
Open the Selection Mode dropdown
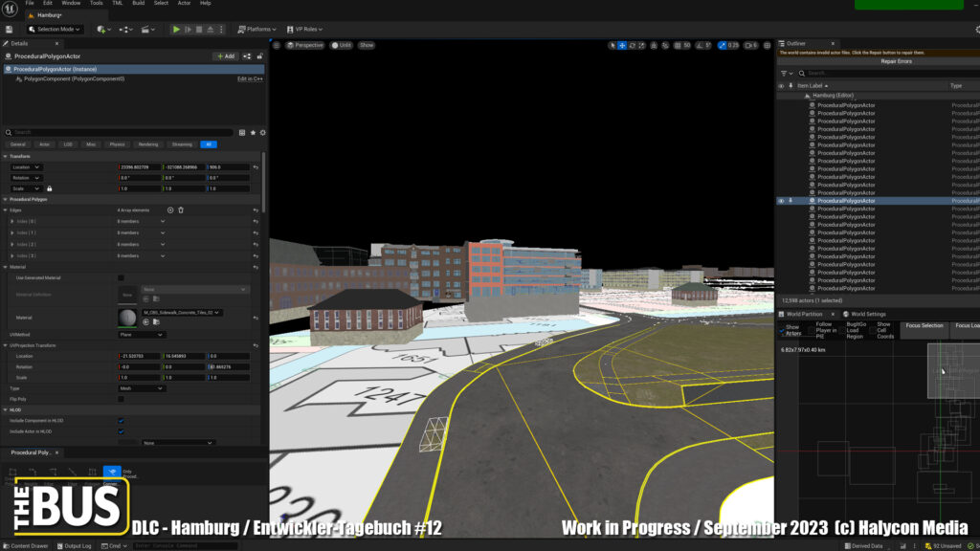pos(54,30)
